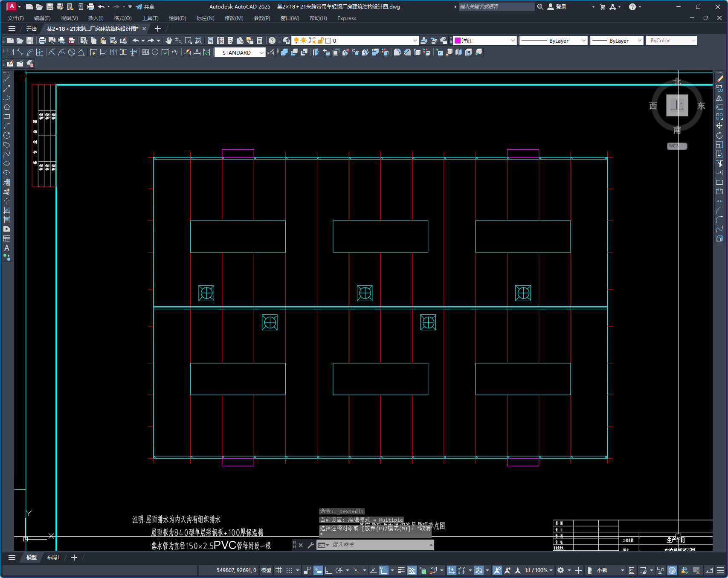Select the Move tool in modify toolbar
Viewport: 728px width, 578px height.
click(x=719, y=126)
